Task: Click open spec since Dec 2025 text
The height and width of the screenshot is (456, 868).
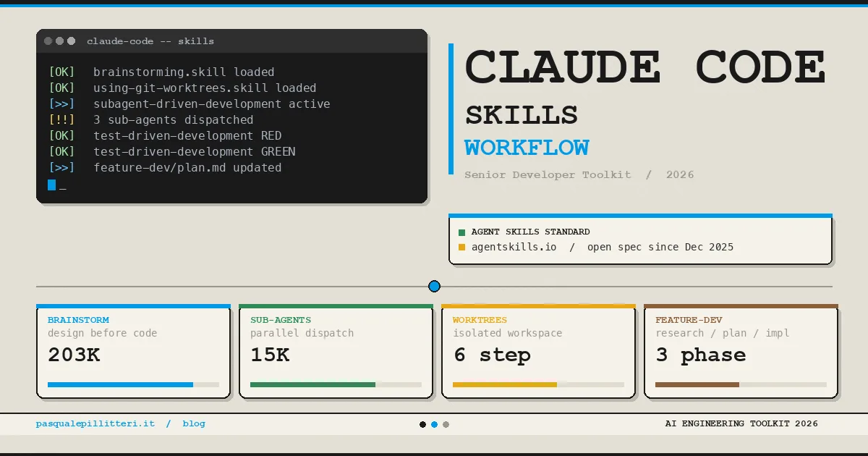Action: [x=660, y=248]
